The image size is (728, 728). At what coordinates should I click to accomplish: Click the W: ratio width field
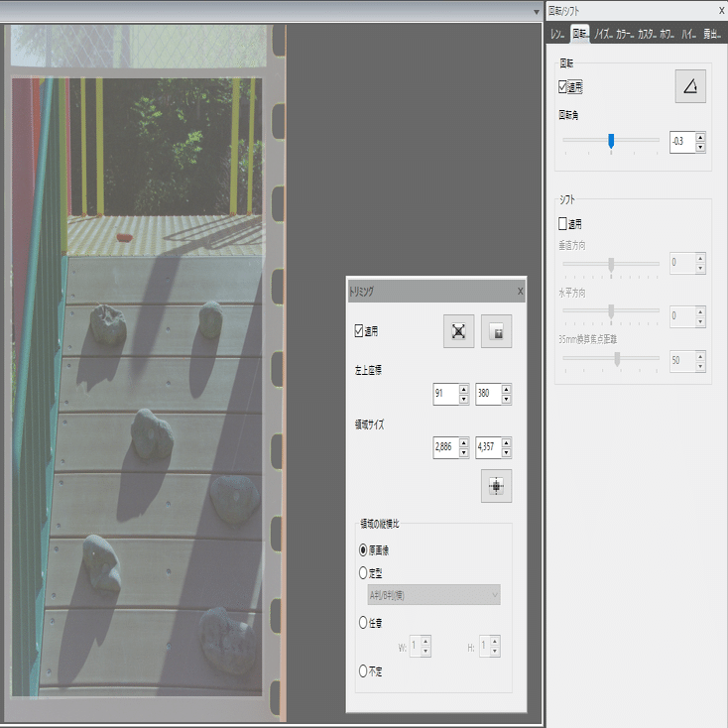416,646
